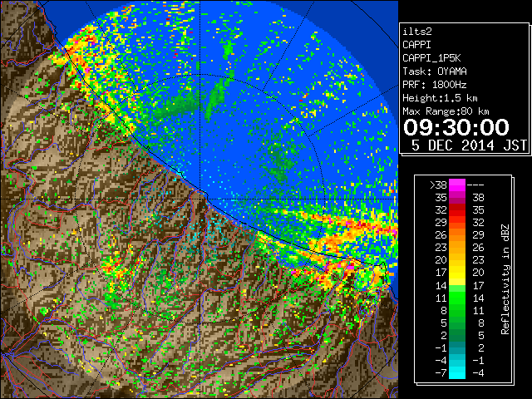This screenshot has width=532, height=399.
Task: Click the '>38' legend scale value
Action: point(438,185)
